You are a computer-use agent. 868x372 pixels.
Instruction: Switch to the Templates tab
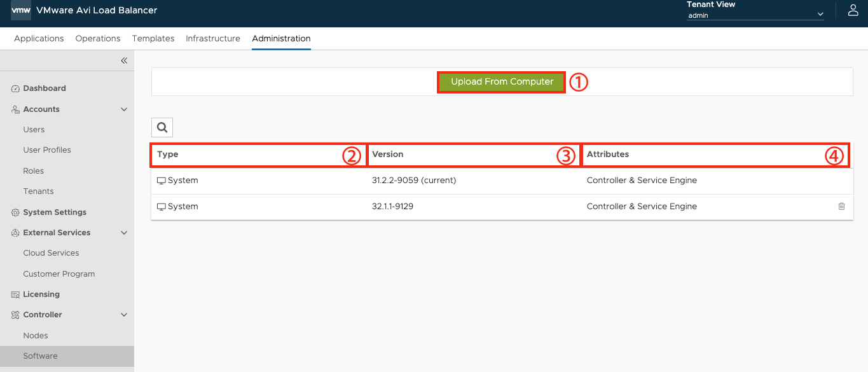click(153, 38)
